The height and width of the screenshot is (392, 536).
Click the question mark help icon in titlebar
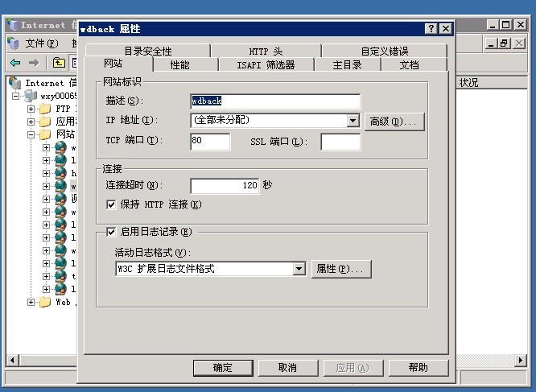431,28
